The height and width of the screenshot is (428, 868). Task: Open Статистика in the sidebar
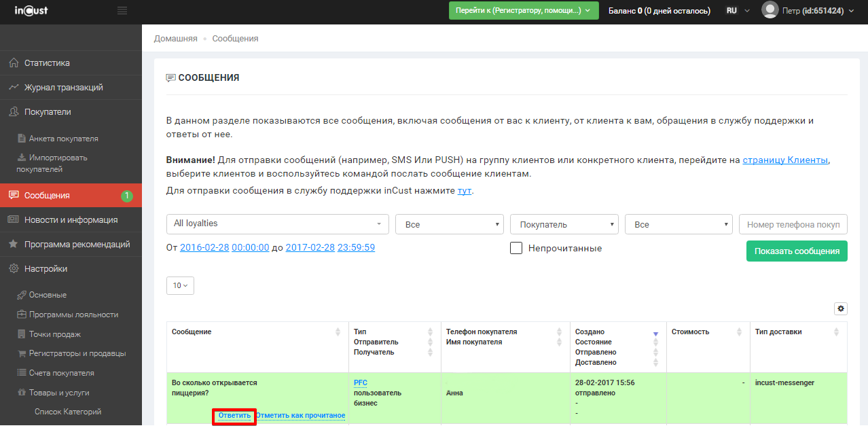tap(47, 63)
